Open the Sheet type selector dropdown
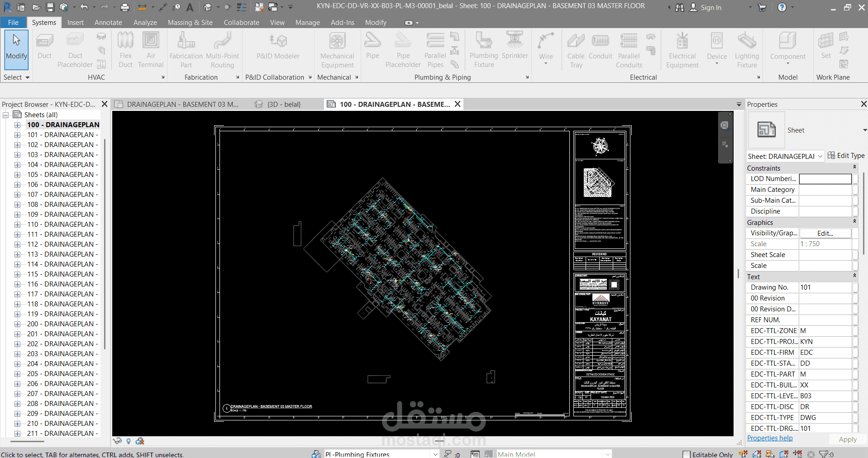Image resolution: width=868 pixels, height=458 pixels. [864, 130]
